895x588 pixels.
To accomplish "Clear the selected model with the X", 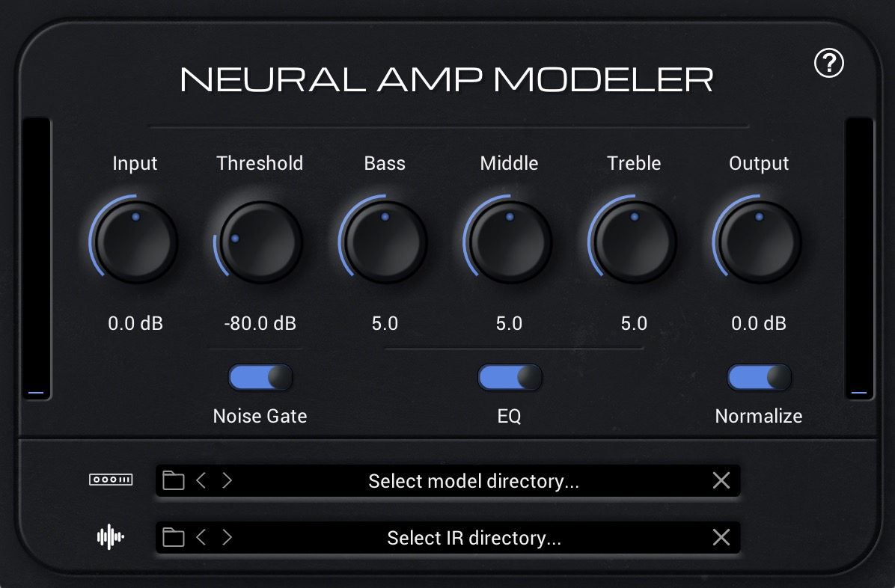I will (721, 480).
